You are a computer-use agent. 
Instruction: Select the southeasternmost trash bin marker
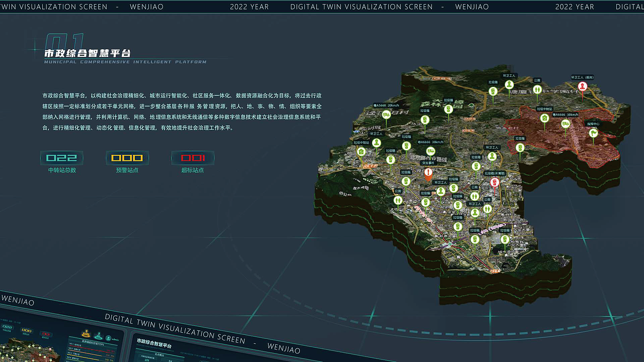[x=505, y=239]
